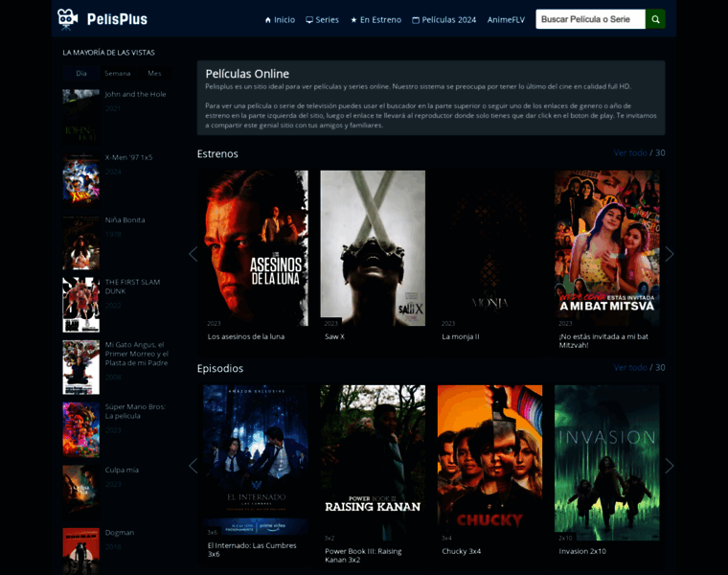728x575 pixels.
Task: Click ¡No estás invitada a mi bat Mitzvah! title
Action: coord(603,340)
